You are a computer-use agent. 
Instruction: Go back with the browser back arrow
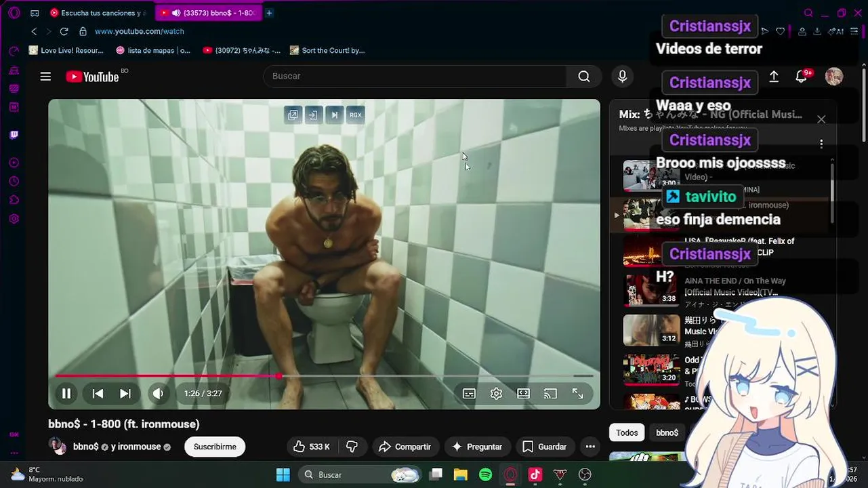pos(34,31)
